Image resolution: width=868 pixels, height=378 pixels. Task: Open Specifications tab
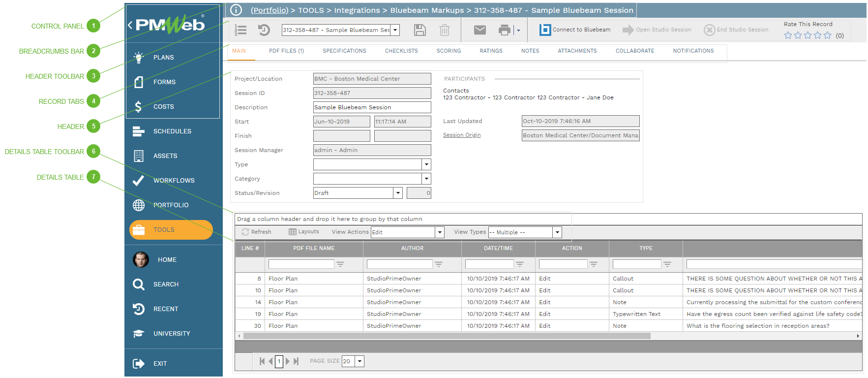(344, 51)
